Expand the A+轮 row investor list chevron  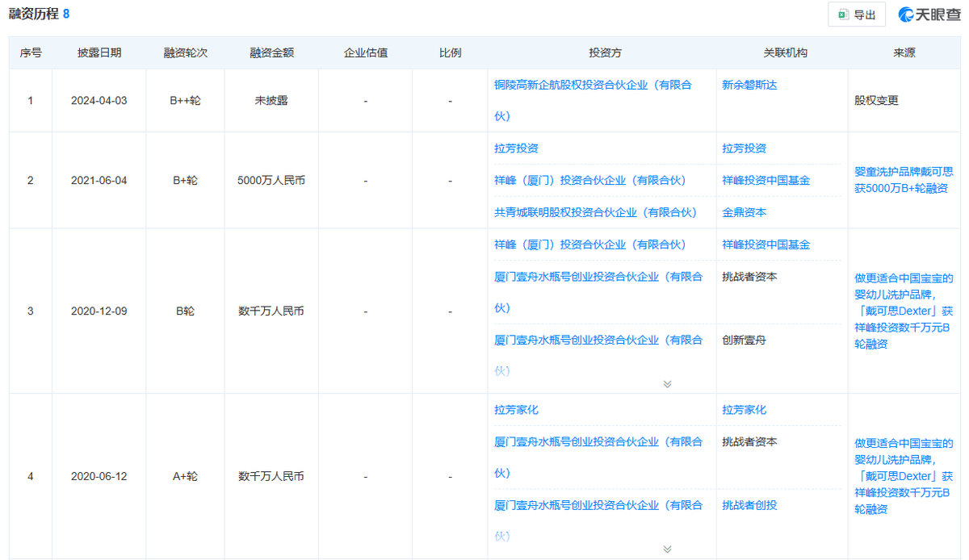click(x=667, y=549)
